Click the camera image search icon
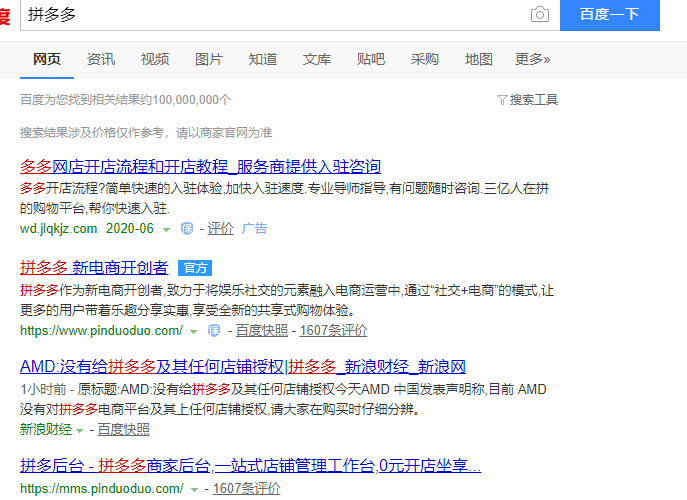687x500 pixels. click(540, 14)
